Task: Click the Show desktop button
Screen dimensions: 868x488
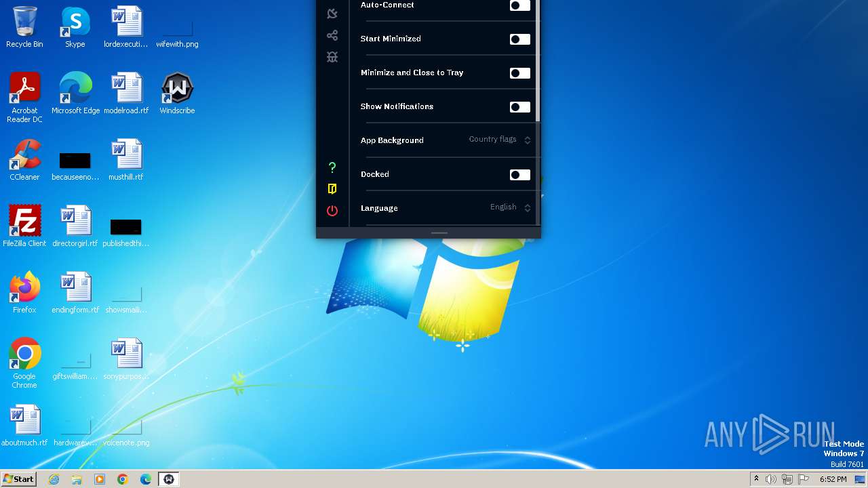Action: pyautogui.click(x=860, y=479)
